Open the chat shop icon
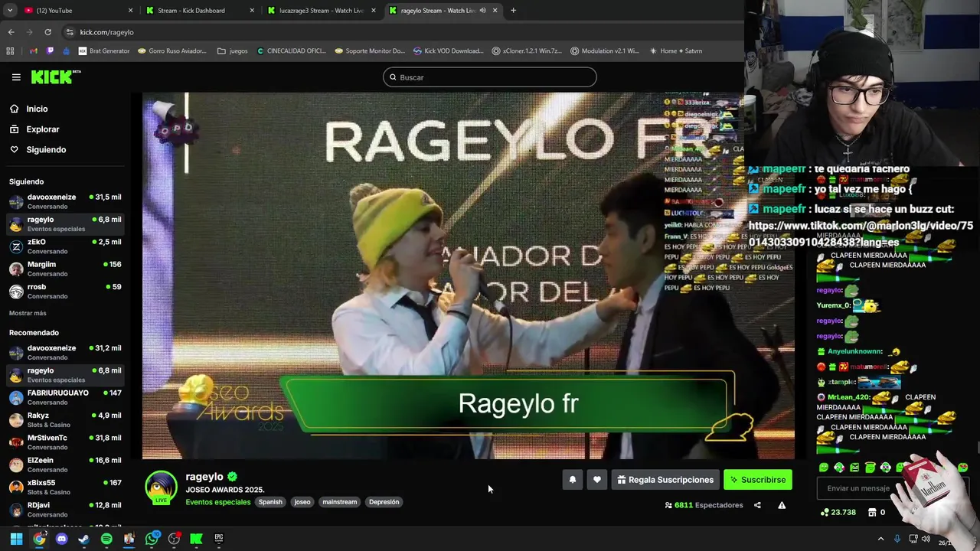This screenshot has height=551, width=980. 871,512
